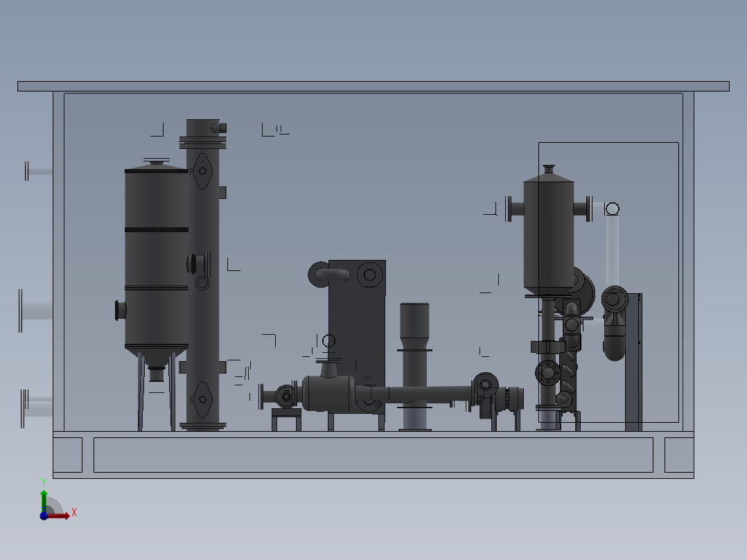Select the side nozzle on the conical tank
The image size is (747, 560).
pos(121,310)
